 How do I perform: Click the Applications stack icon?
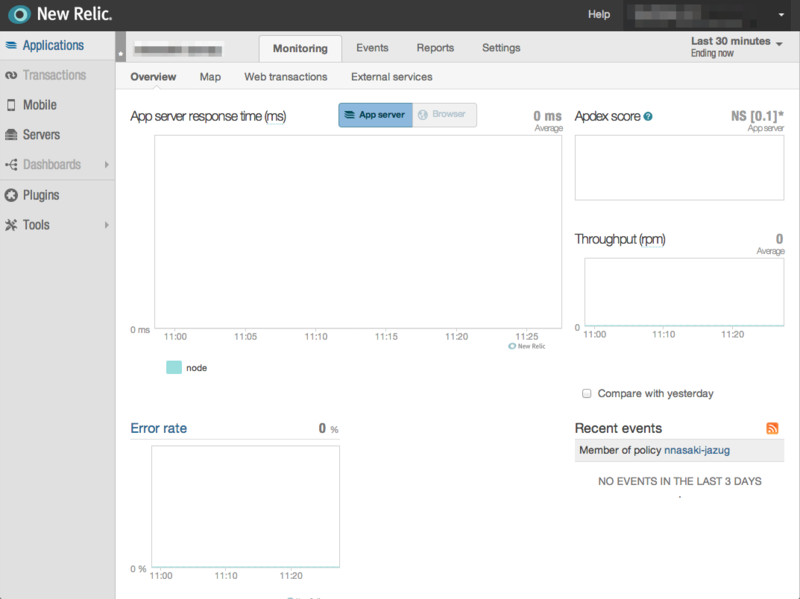(x=11, y=45)
